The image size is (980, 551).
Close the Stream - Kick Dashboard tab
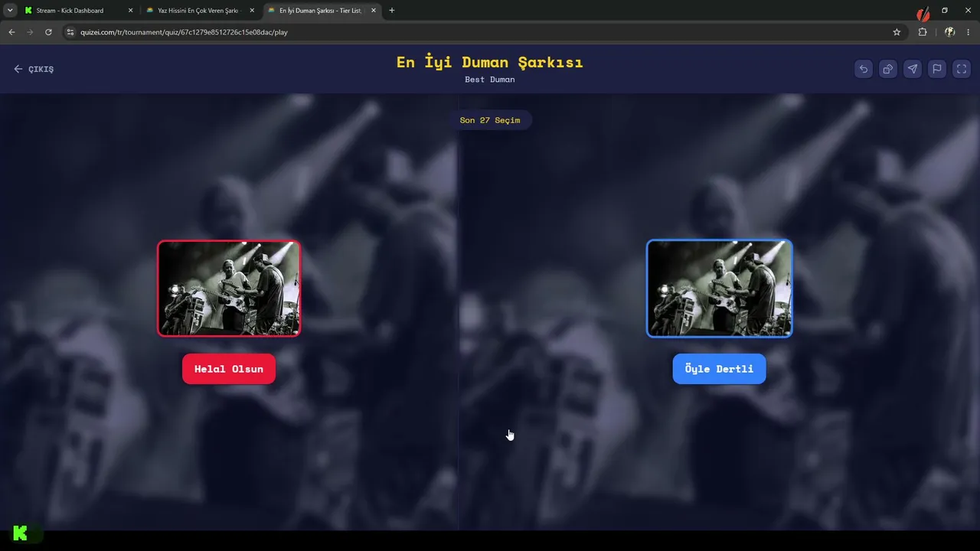(x=130, y=11)
